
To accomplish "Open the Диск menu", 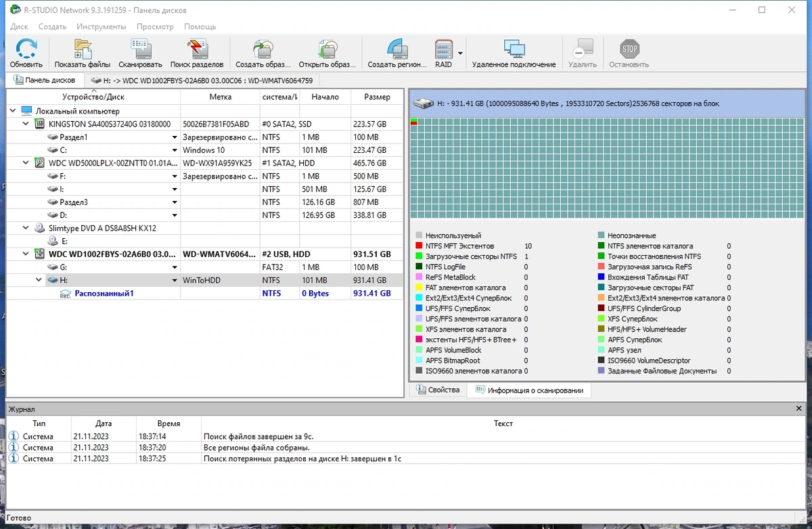I will [x=20, y=26].
